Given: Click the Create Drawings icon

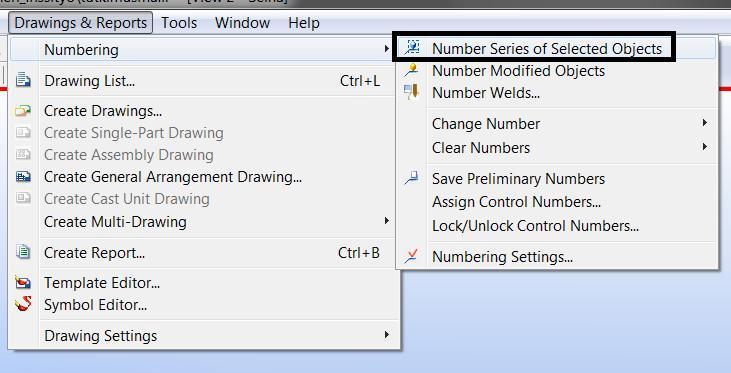Looking at the screenshot, I should (23, 111).
